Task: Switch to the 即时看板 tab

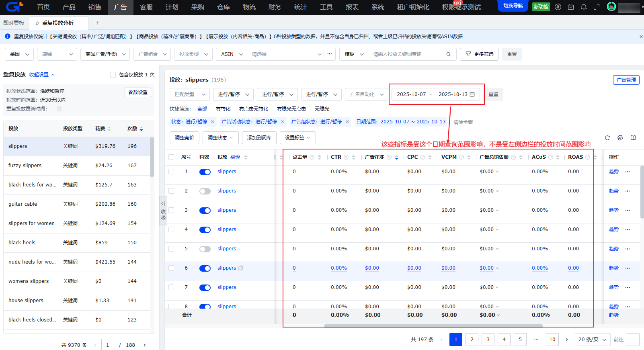Action: pyautogui.click(x=14, y=23)
